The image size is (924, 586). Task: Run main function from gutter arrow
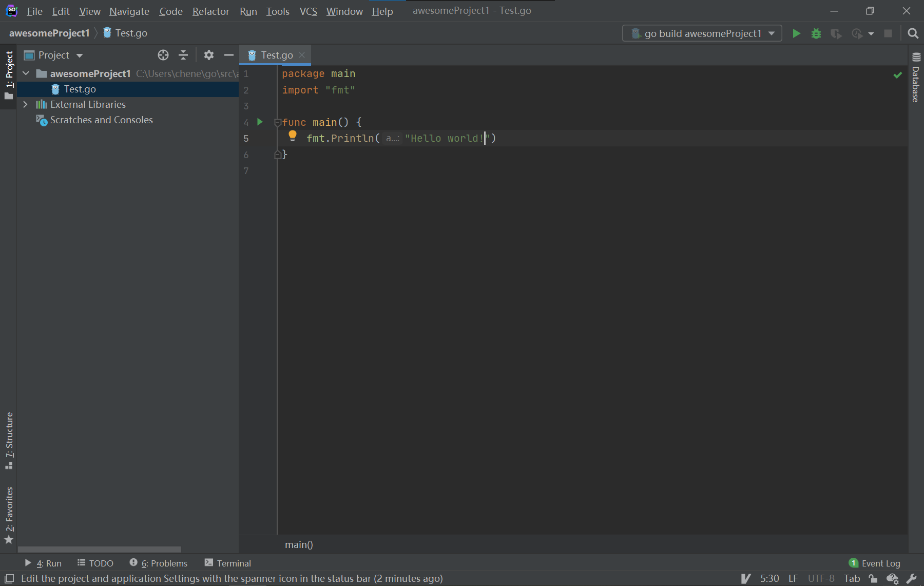click(x=260, y=122)
